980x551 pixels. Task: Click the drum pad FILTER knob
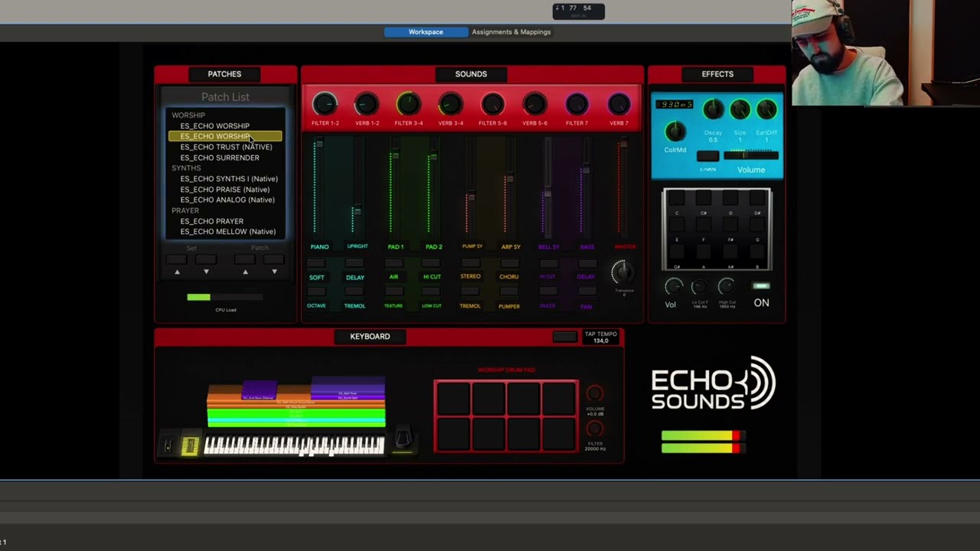click(x=595, y=429)
